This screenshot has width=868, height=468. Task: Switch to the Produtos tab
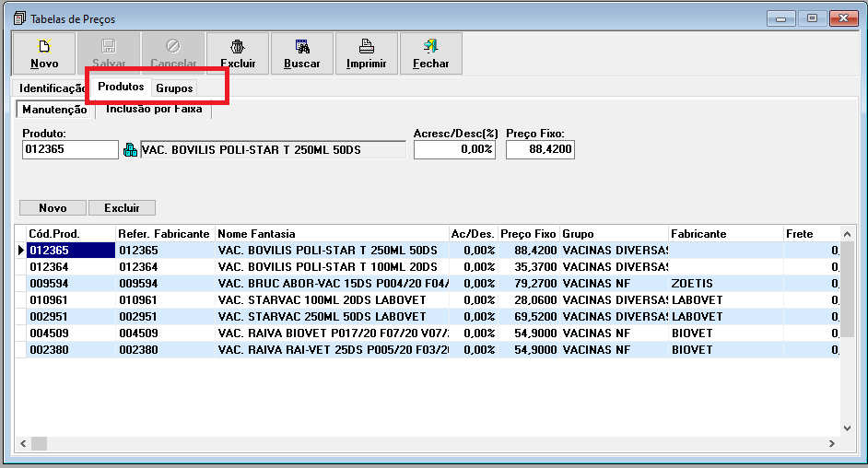coord(121,87)
